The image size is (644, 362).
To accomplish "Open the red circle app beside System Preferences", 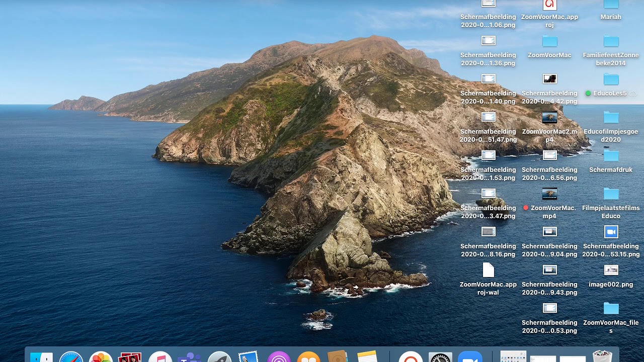I will click(411, 357).
